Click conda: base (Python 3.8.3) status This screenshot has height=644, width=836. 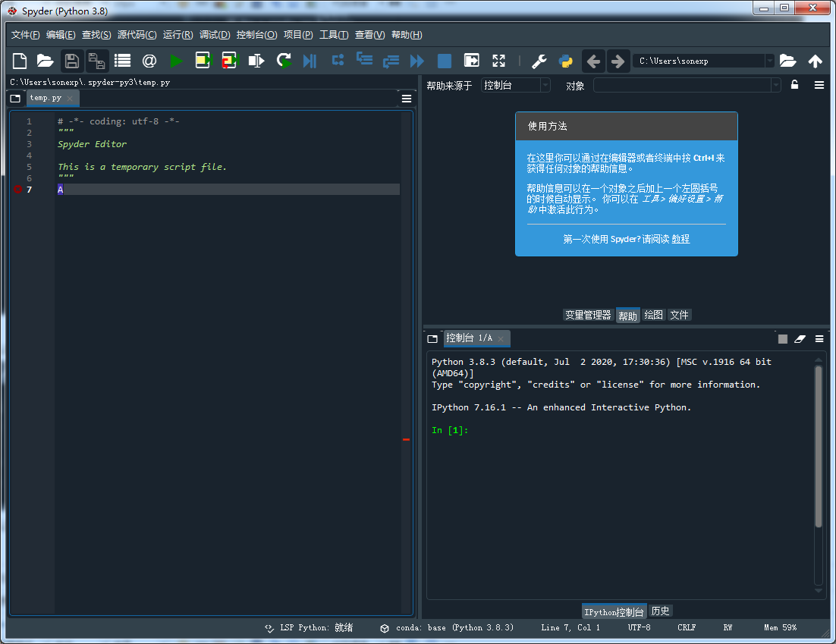tap(447, 628)
